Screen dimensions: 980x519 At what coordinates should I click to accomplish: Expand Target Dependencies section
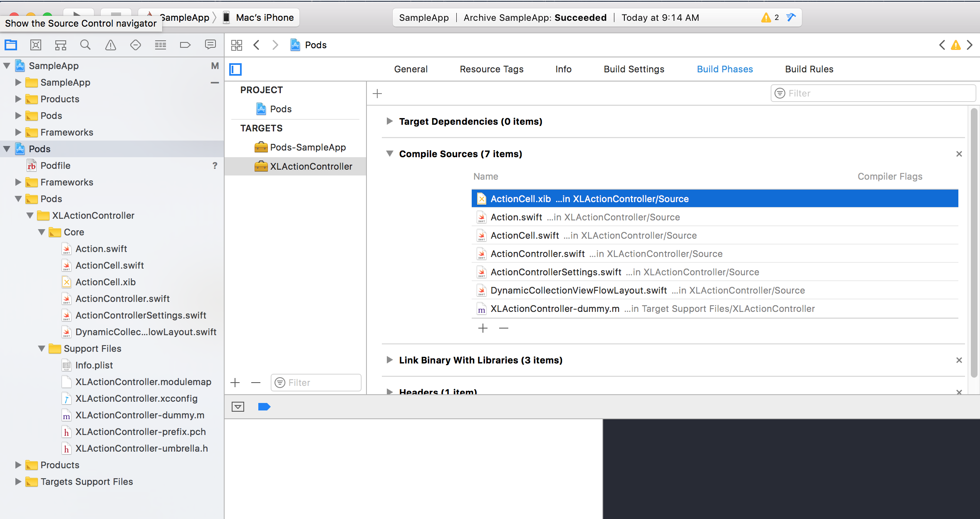pyautogui.click(x=389, y=121)
